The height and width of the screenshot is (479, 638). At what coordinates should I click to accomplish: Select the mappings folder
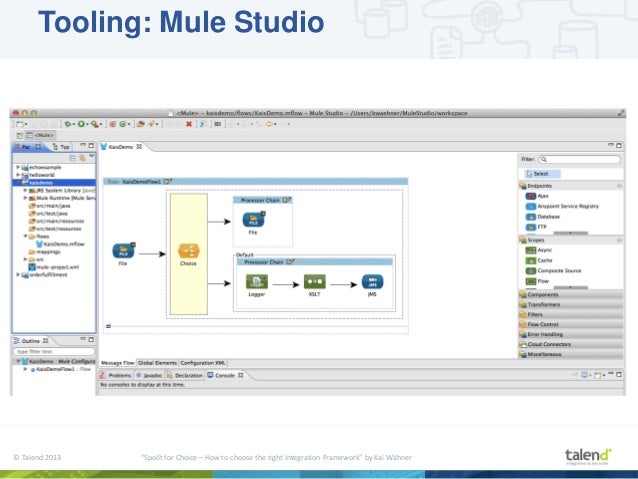(44, 252)
